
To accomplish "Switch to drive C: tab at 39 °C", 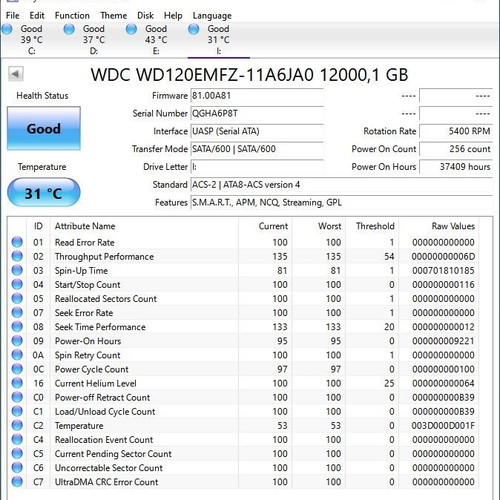I will pos(31,40).
